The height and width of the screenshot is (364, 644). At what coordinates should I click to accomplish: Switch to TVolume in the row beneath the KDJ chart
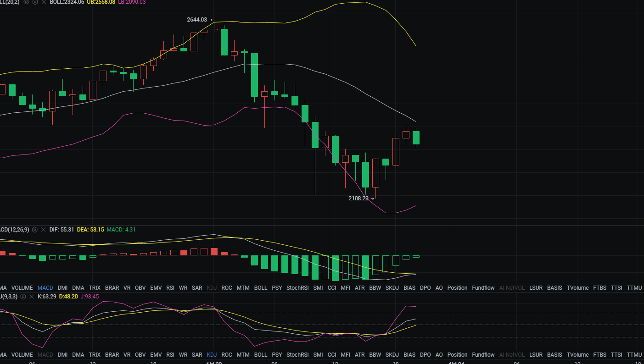pos(577,355)
